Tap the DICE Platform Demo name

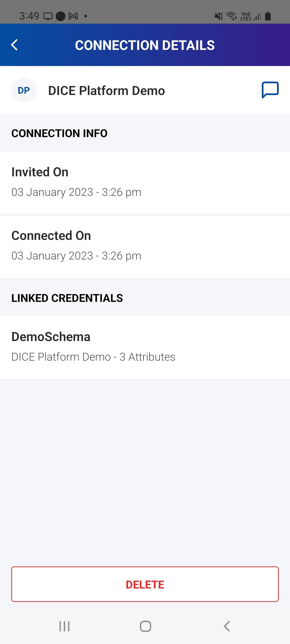(106, 91)
